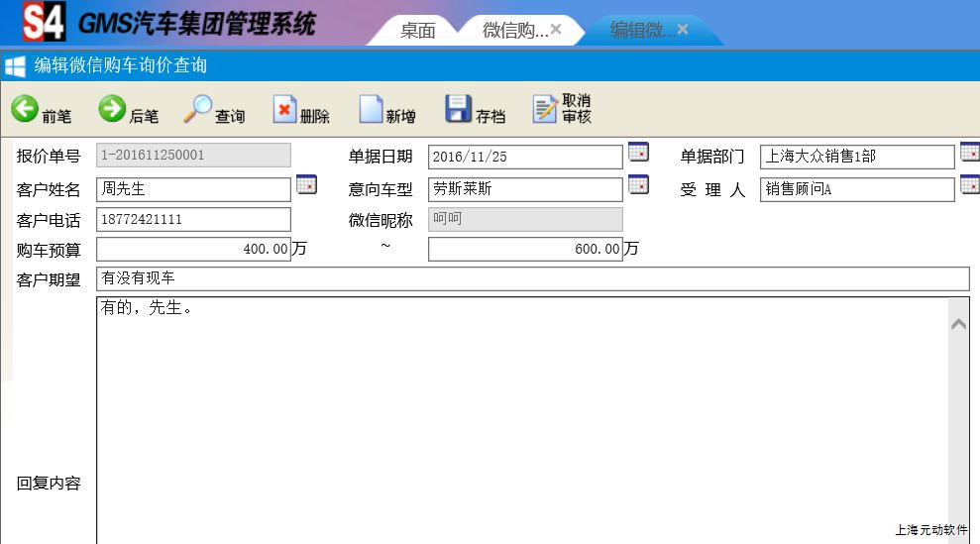Screen dimensions: 980x544
Task: Close the 微信购... tab
Action: pos(556,30)
